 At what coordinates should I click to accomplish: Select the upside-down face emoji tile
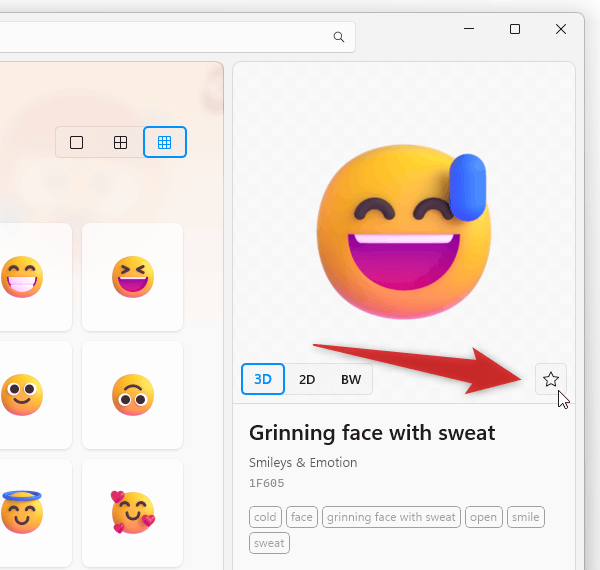click(x=132, y=395)
